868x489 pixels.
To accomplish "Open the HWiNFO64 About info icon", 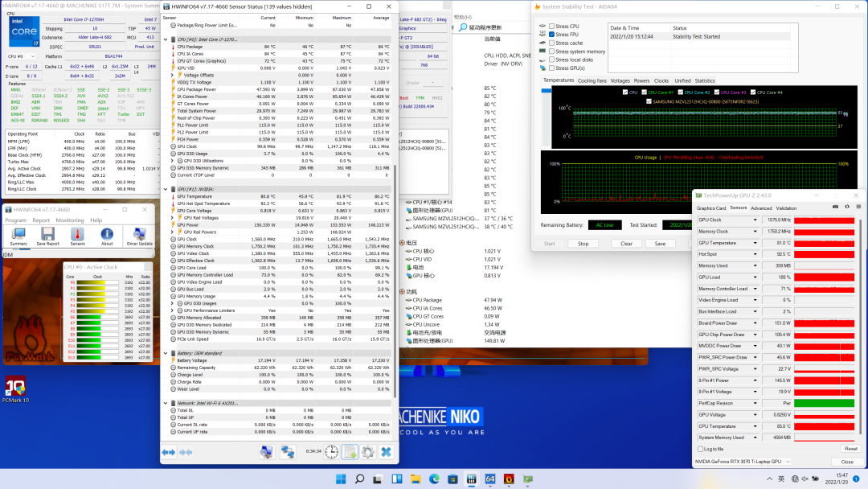I will (x=107, y=236).
